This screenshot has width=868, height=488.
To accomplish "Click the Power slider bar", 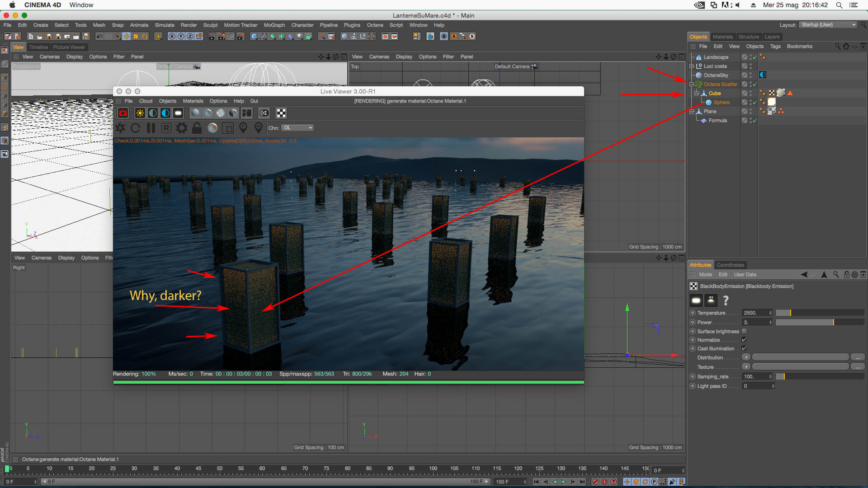I will (819, 322).
